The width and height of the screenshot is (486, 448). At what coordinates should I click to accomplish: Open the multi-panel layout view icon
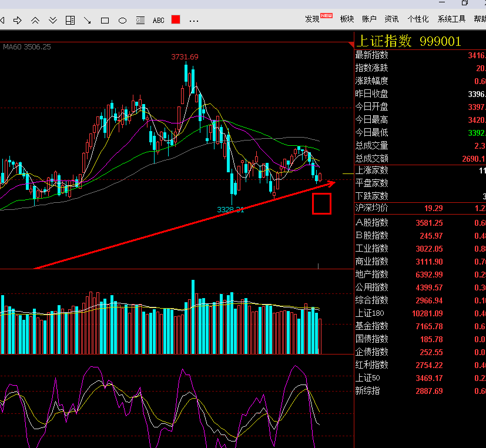click(70, 21)
